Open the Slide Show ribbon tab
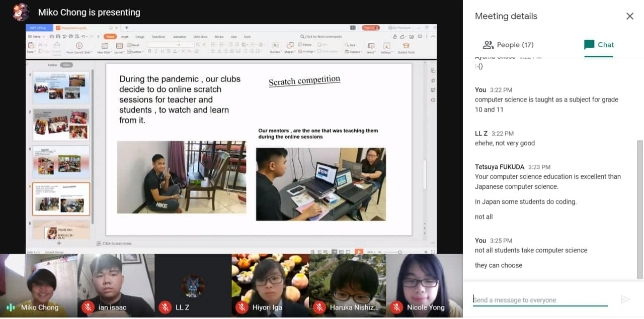The image size is (644, 319). point(200,37)
